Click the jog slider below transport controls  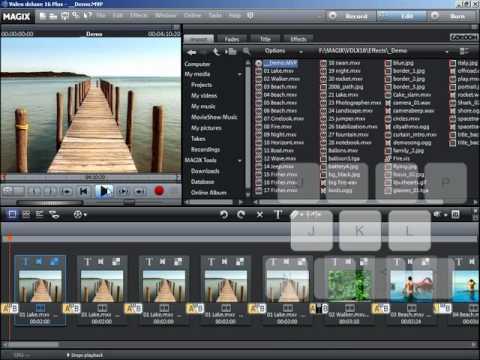(49, 202)
